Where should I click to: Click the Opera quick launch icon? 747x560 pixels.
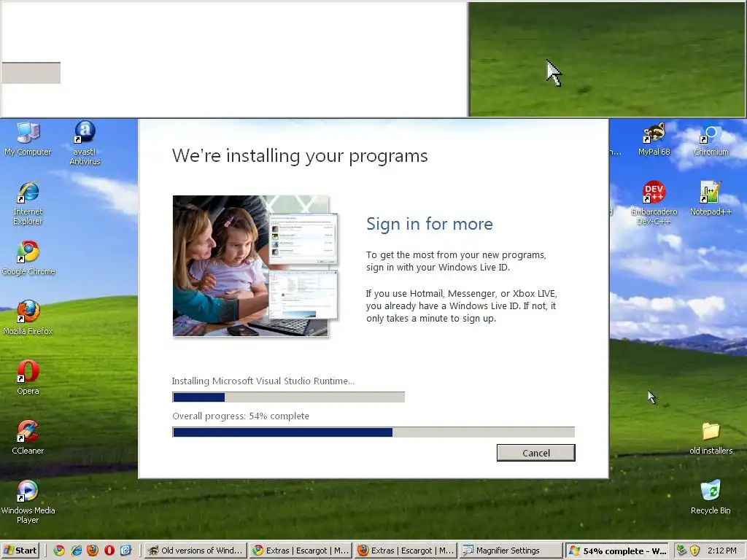click(109, 551)
